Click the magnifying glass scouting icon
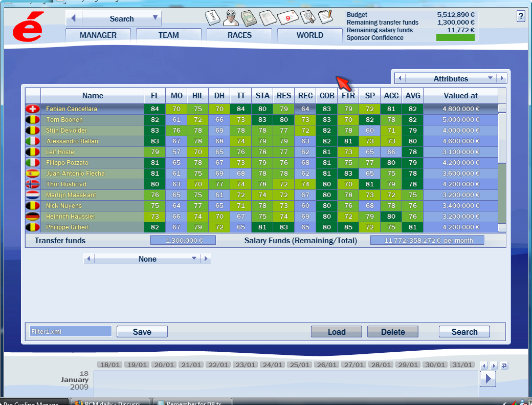This screenshot has height=405, width=532. coord(307,18)
